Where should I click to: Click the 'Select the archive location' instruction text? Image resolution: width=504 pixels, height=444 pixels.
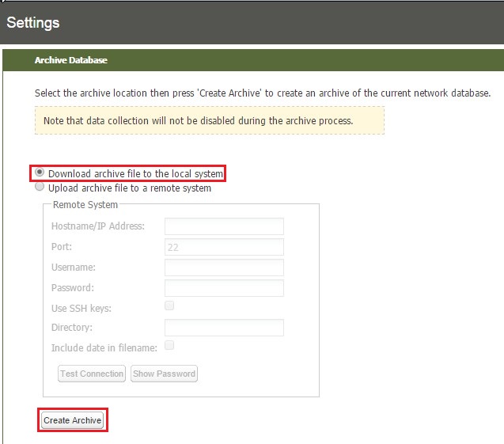click(x=263, y=93)
